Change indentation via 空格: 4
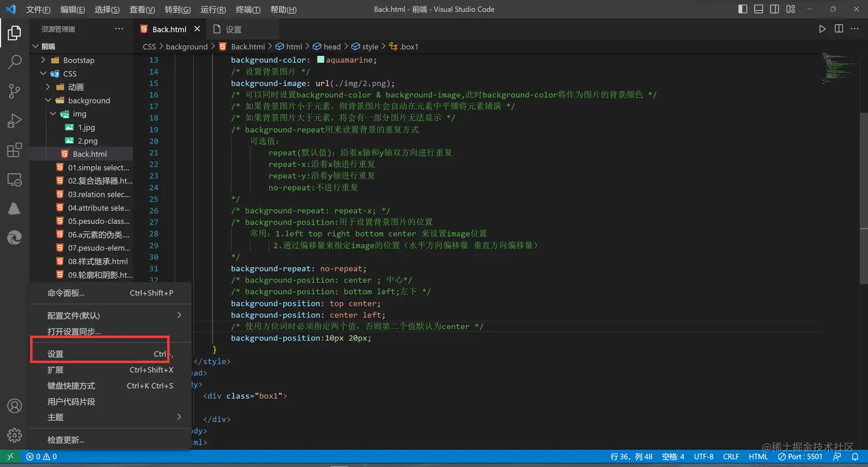 [673, 457]
